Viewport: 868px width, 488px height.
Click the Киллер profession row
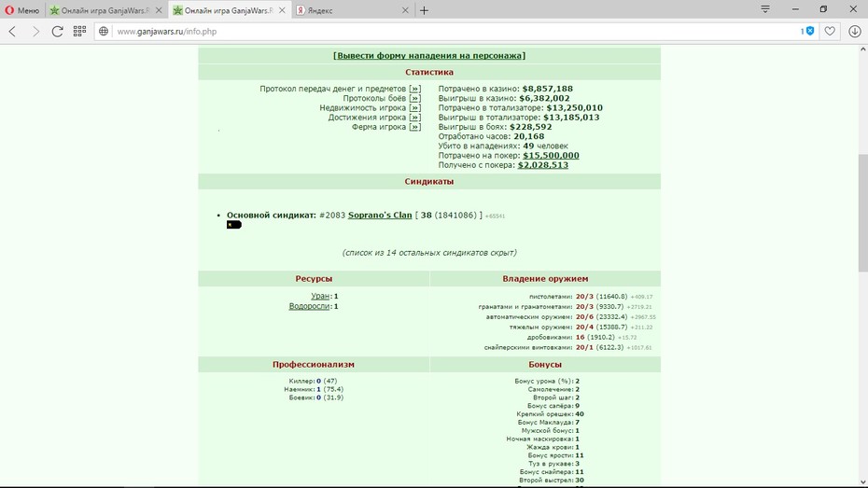click(x=313, y=382)
